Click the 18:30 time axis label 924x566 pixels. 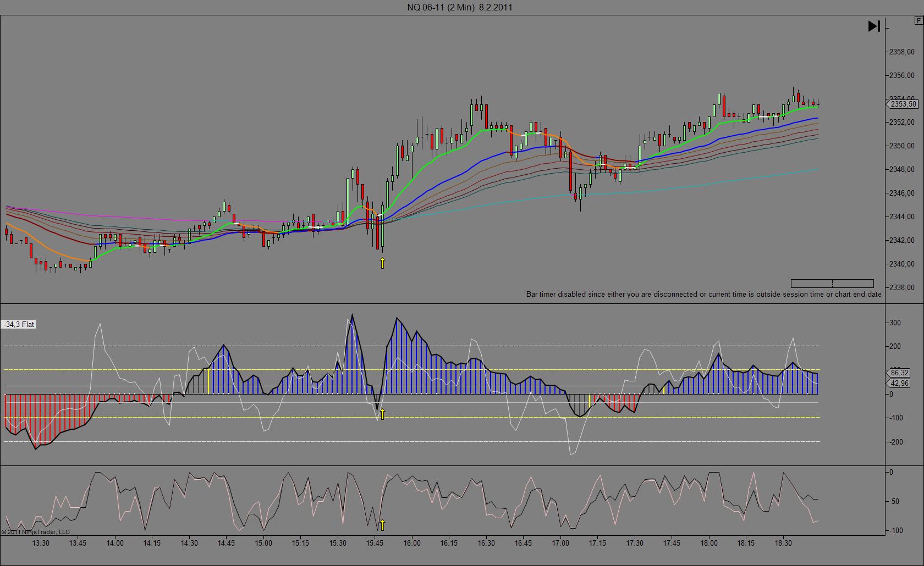[783, 543]
